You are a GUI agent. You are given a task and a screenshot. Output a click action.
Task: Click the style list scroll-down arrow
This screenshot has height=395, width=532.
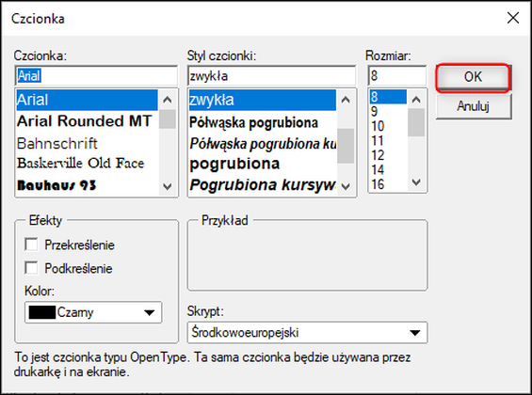coord(346,186)
